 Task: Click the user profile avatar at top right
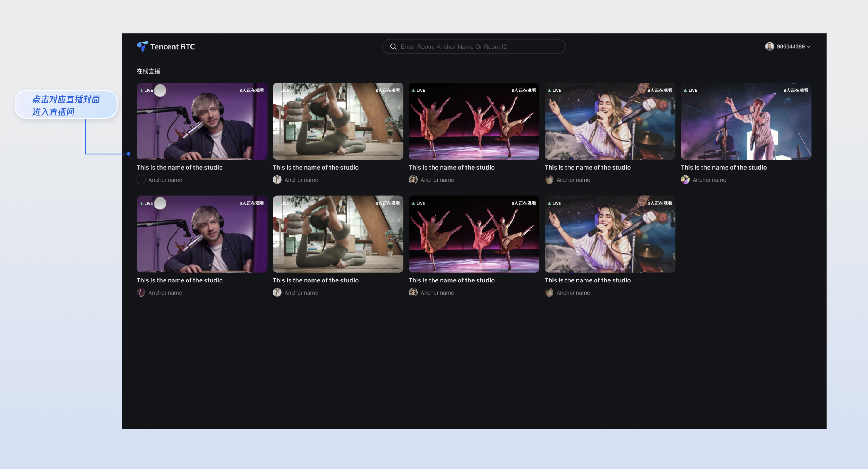(x=769, y=46)
